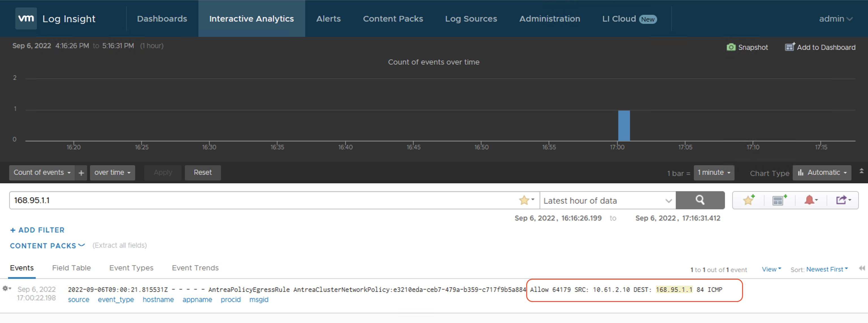The height and width of the screenshot is (323, 868).
Task: Click the end time 17:16:31.412
Action: click(701, 218)
